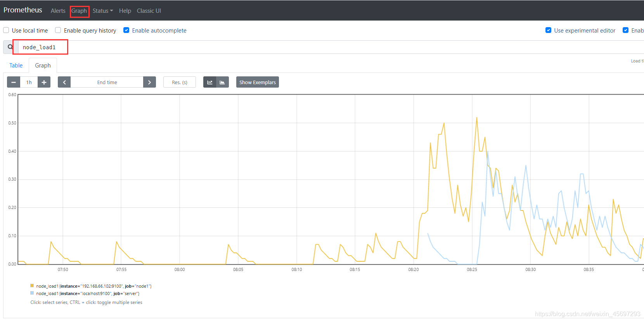The width and height of the screenshot is (644, 321).
Task: Go to previous end time with left chevron
Action: pyautogui.click(x=64, y=82)
